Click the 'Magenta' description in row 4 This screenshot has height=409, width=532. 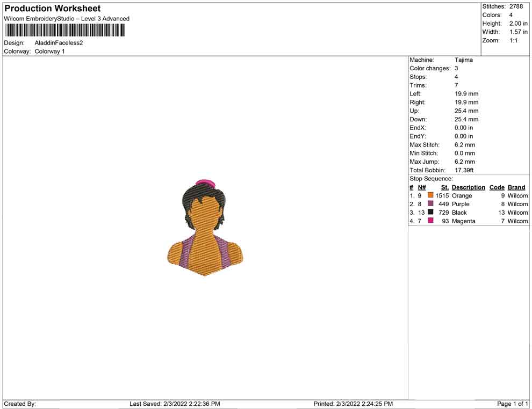pos(463,221)
